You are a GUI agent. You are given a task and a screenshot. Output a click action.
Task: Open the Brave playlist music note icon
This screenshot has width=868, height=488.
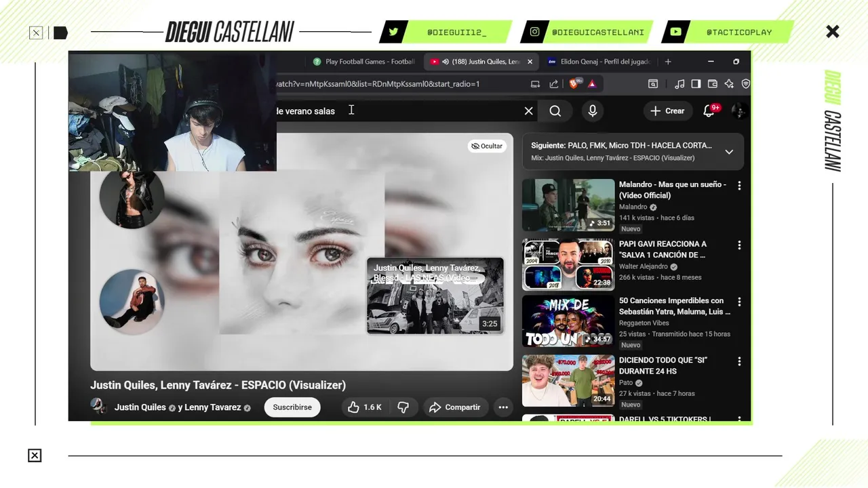click(x=679, y=84)
